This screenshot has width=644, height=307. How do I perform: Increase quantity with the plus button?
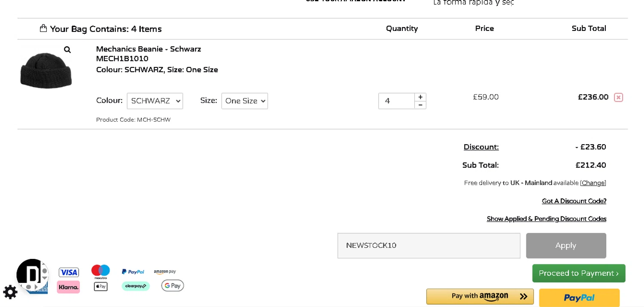tap(420, 97)
